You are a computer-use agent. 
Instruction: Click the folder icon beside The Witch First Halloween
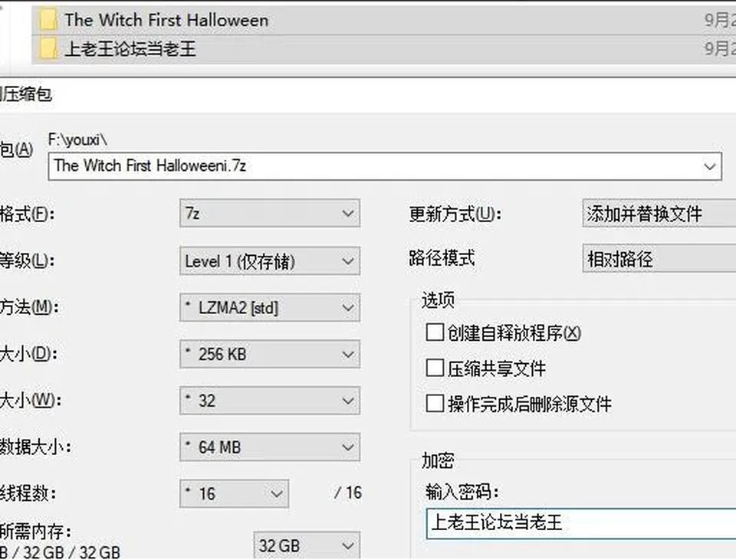click(48, 20)
